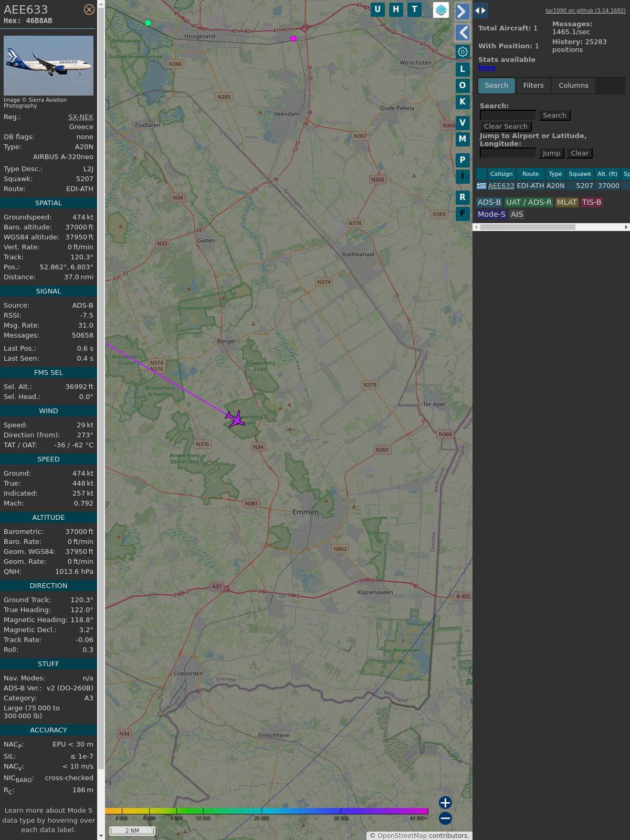Toggle the U button atop the map
This screenshot has height=840, width=630.
tap(377, 9)
